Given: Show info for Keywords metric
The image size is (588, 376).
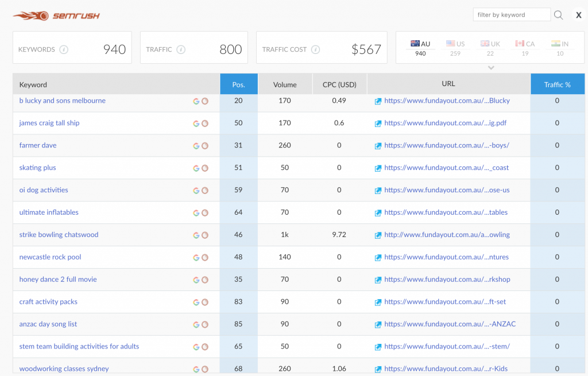Looking at the screenshot, I should tap(64, 49).
